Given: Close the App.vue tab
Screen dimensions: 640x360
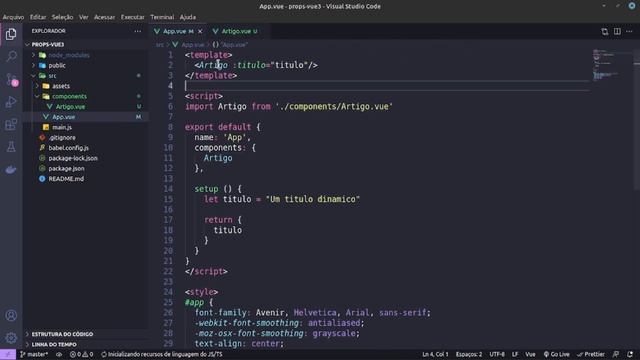Looking at the screenshot, I should pos(200,31).
